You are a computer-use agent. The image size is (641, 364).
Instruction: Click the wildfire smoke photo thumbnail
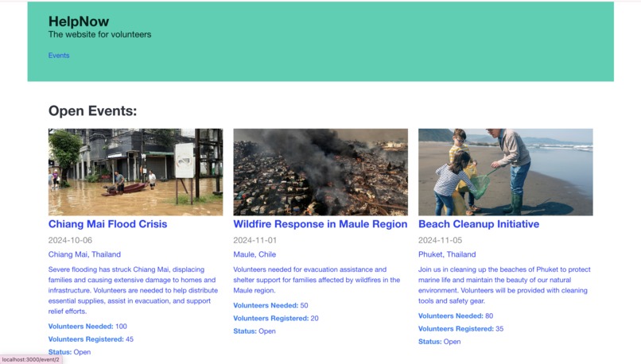point(320,172)
